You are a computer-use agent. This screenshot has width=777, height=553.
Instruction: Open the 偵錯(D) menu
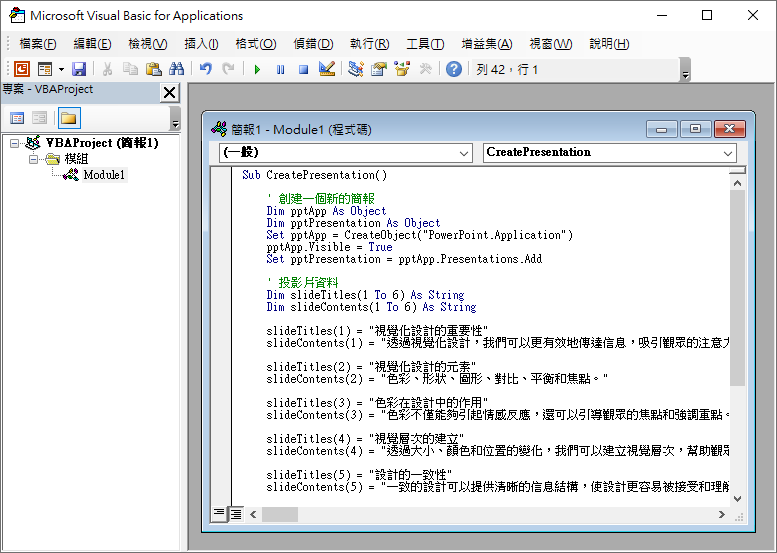tap(313, 44)
